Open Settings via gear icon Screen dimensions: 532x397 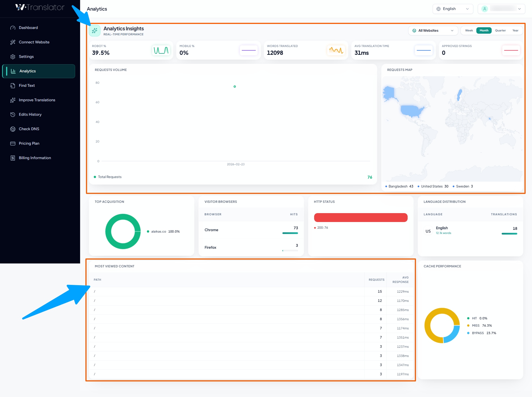[13, 56]
